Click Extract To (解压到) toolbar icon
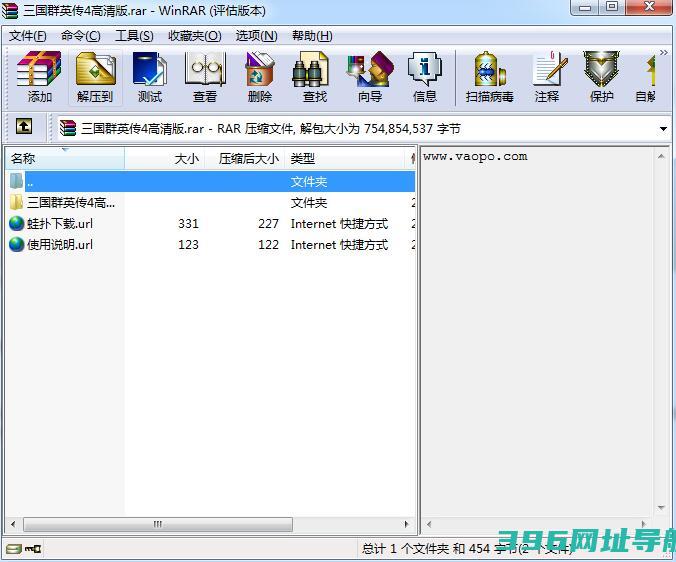The width and height of the screenshot is (676, 562). [x=95, y=77]
